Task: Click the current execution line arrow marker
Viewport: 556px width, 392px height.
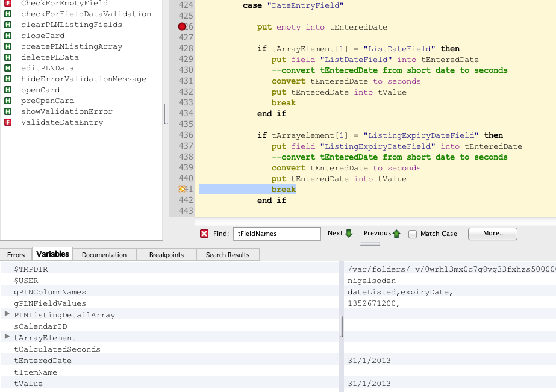Action: (182, 190)
